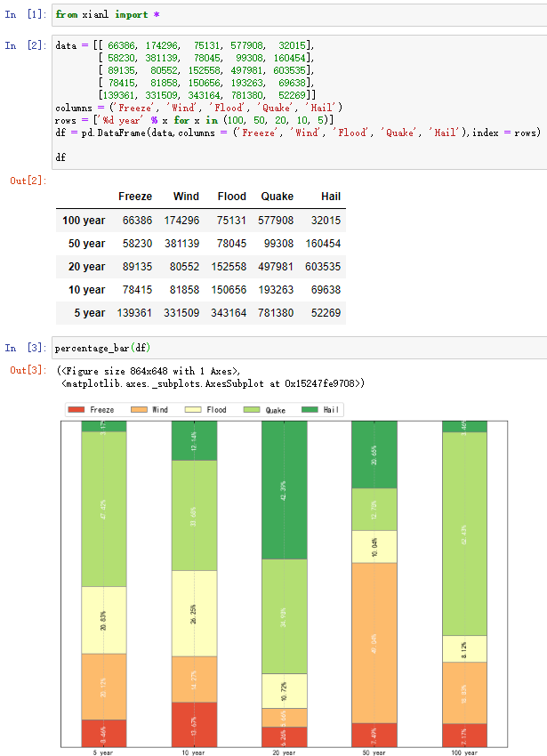This screenshot has height=756, width=547.
Task: Click the 'rows =' line in code cell
Action: [x=195, y=121]
